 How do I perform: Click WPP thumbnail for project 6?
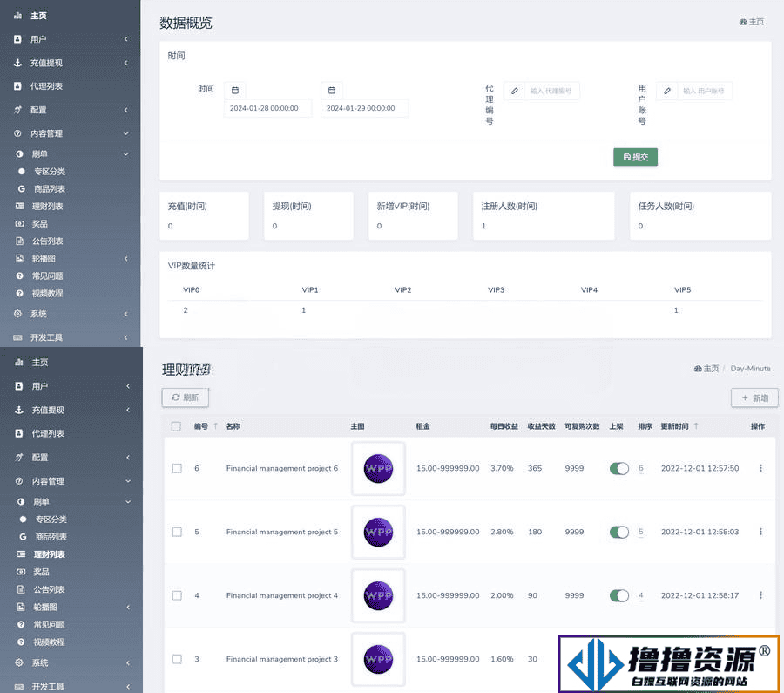click(x=378, y=468)
